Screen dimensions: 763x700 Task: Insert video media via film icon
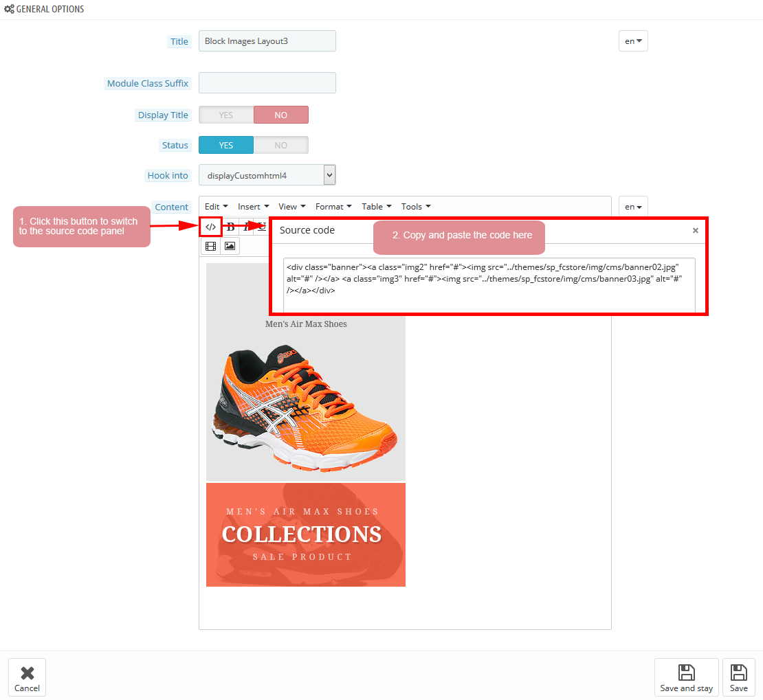tap(211, 246)
